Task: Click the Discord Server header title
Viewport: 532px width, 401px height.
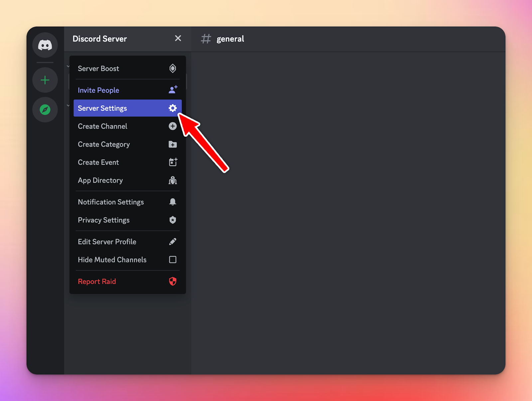Action: click(x=100, y=39)
